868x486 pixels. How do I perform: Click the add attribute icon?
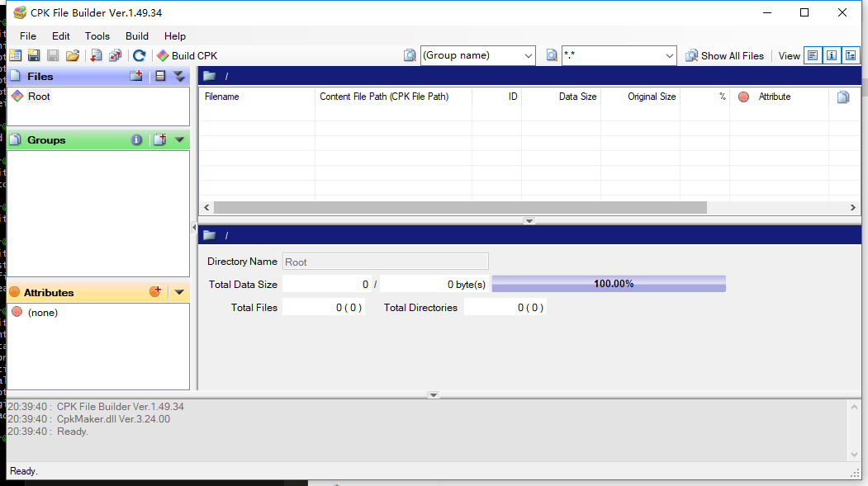pyautogui.click(x=155, y=291)
